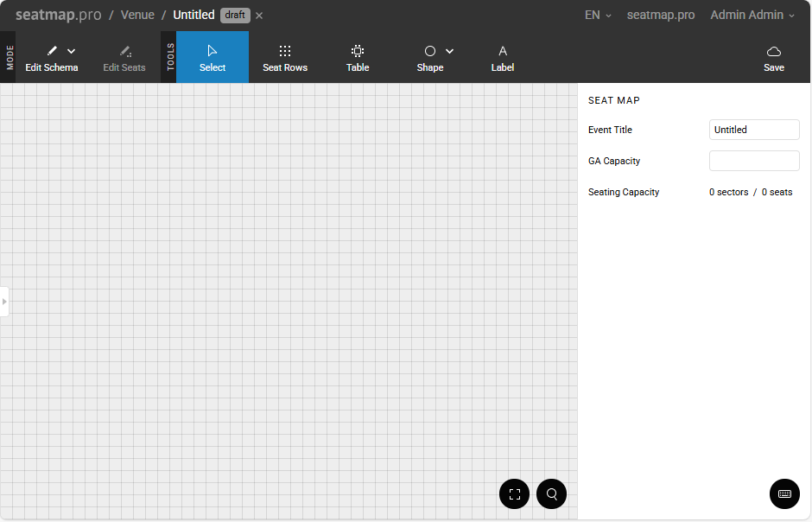812x522 pixels.
Task: Expand the collapsed left side panel
Action: pos(4,302)
